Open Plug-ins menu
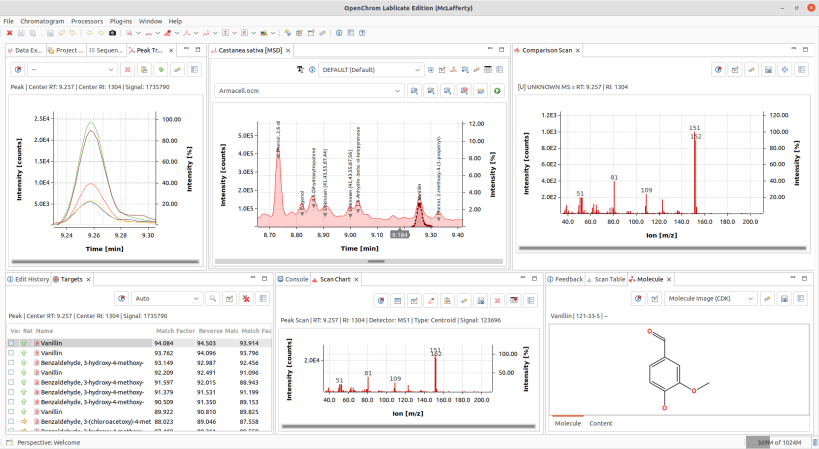 (x=121, y=21)
